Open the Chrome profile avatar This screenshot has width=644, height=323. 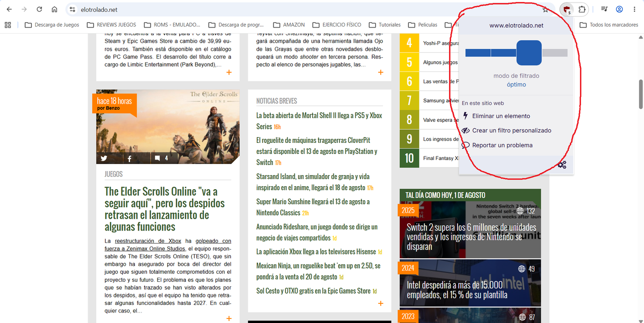click(619, 10)
